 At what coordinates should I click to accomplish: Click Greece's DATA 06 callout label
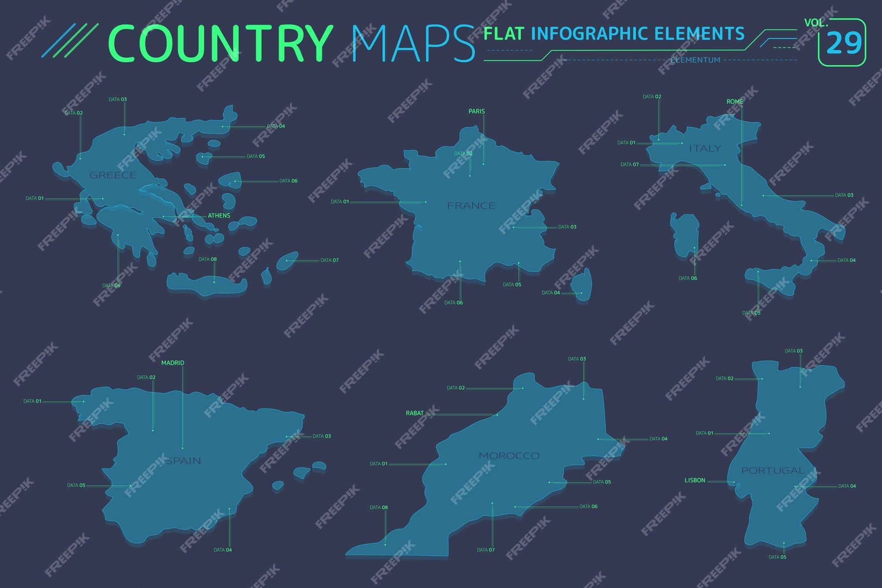pos(288,181)
